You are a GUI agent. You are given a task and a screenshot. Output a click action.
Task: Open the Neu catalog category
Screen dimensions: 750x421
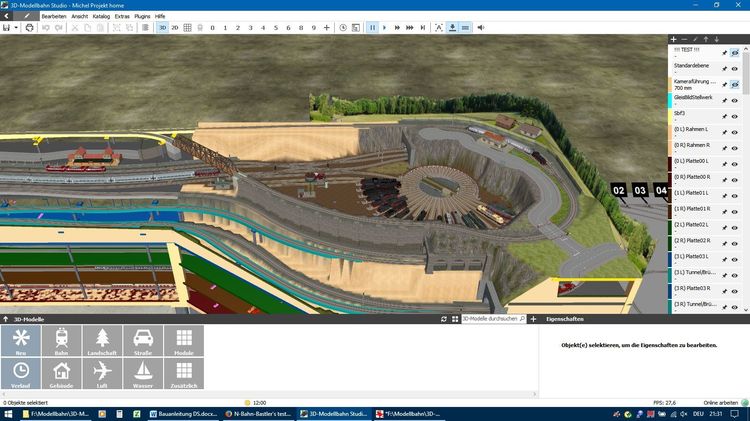pos(21,341)
